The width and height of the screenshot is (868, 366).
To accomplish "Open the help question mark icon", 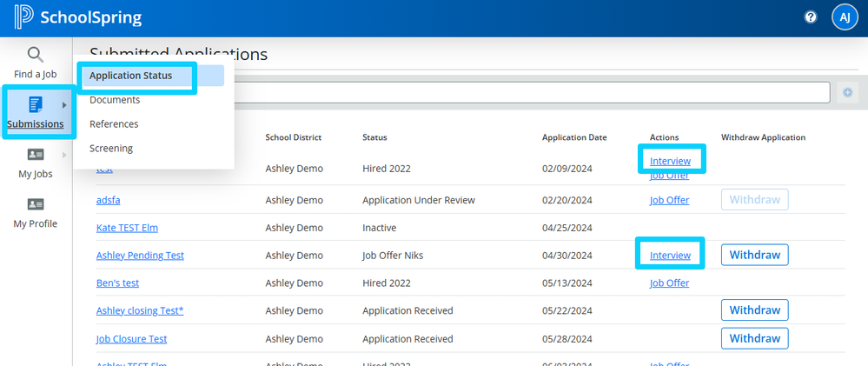I will click(x=811, y=17).
